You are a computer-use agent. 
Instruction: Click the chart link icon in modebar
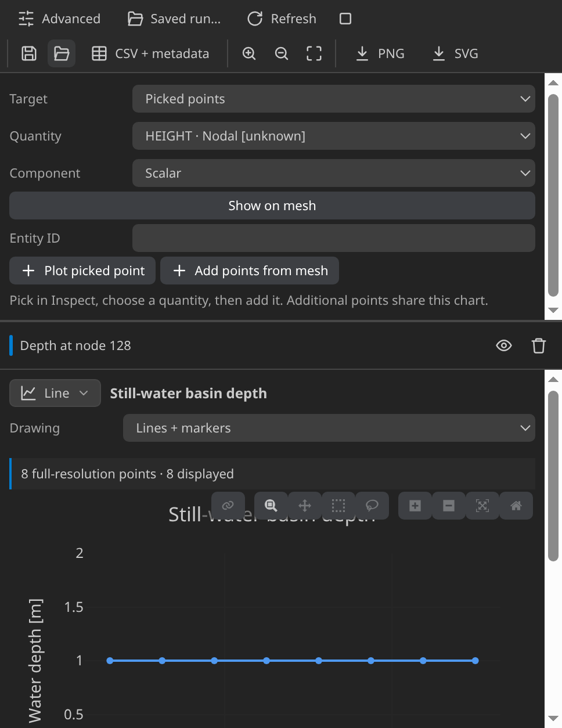(x=228, y=505)
